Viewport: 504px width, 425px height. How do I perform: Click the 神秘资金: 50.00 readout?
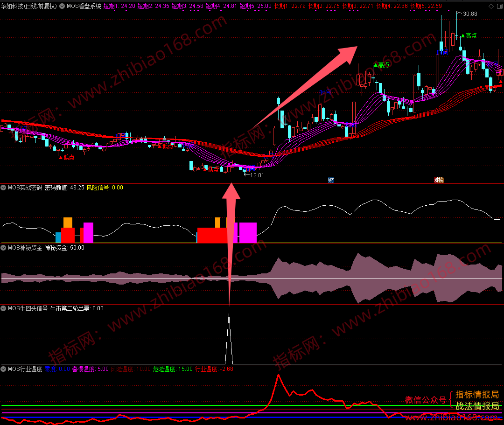[x=64, y=248]
